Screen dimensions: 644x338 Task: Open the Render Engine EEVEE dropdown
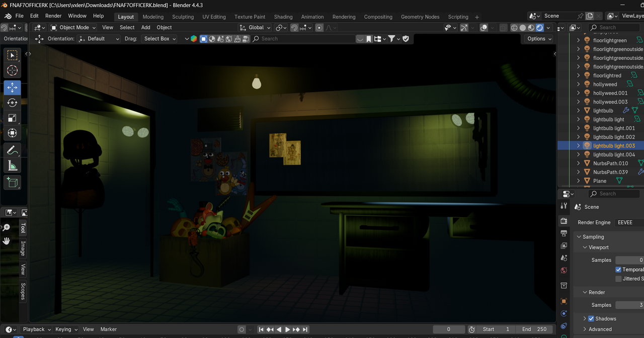pyautogui.click(x=629, y=222)
